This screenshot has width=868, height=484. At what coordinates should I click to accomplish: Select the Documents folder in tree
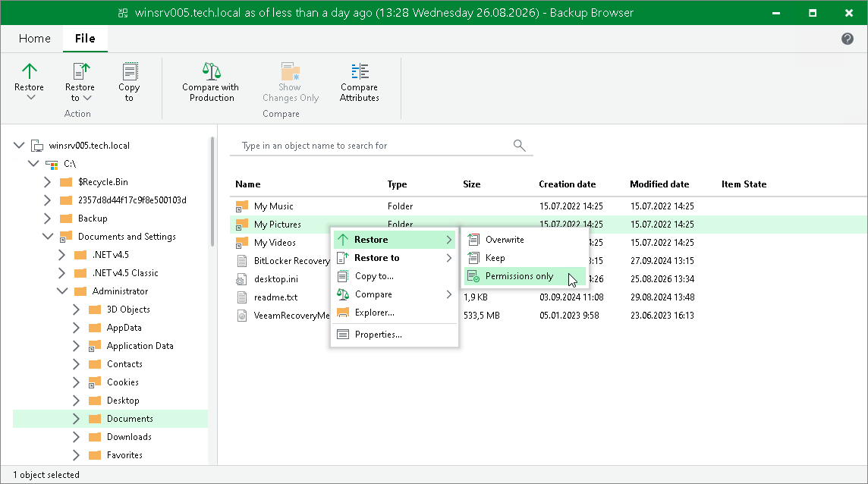110,419
